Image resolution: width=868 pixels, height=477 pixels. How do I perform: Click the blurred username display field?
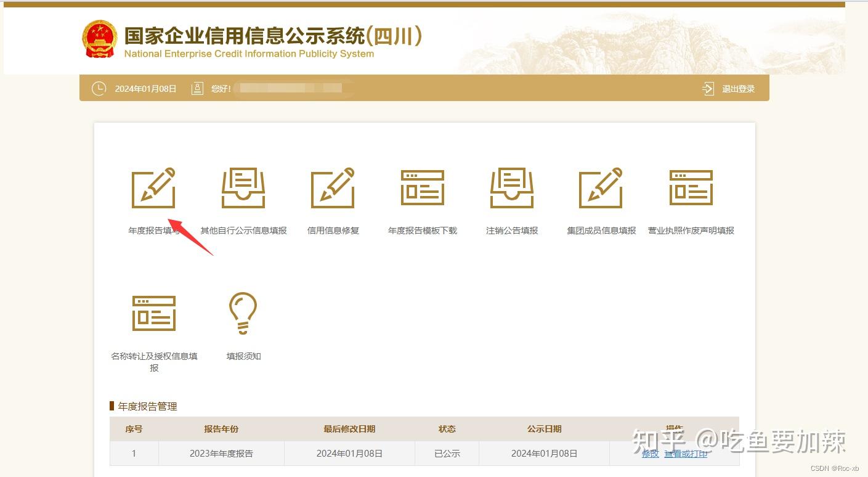(290, 88)
